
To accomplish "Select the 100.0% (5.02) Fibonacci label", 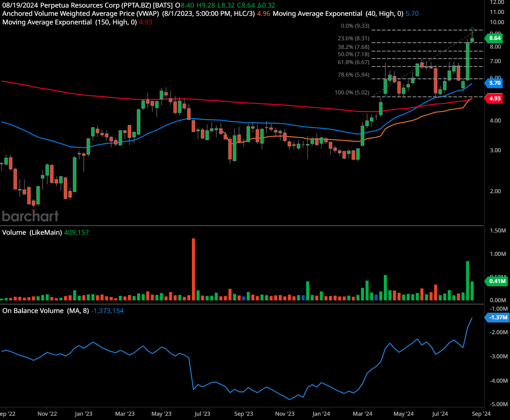I will pos(352,92).
